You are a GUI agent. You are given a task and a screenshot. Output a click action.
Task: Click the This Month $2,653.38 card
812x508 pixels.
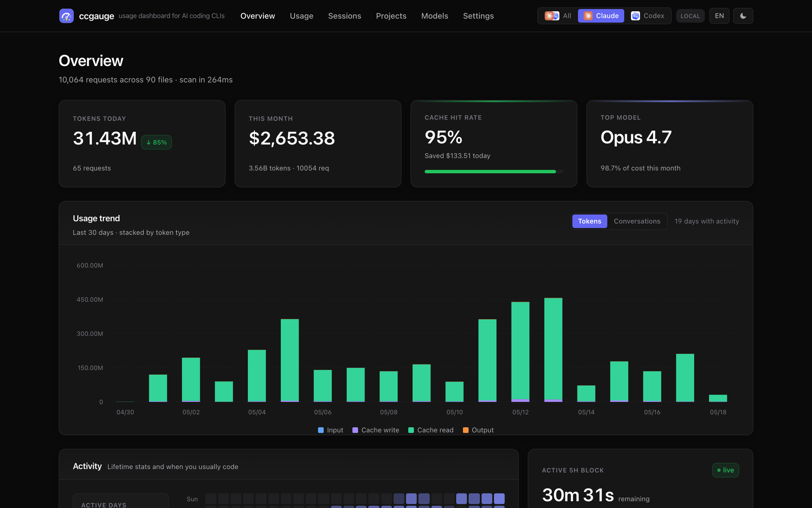[x=318, y=143]
